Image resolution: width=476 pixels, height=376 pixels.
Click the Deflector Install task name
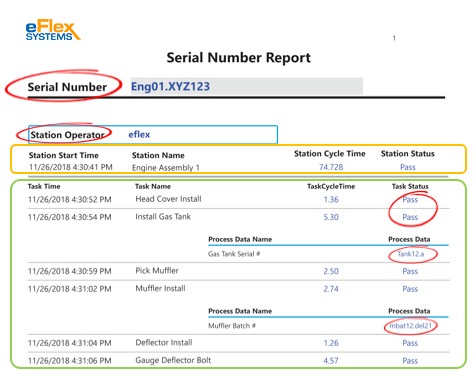coord(164,342)
